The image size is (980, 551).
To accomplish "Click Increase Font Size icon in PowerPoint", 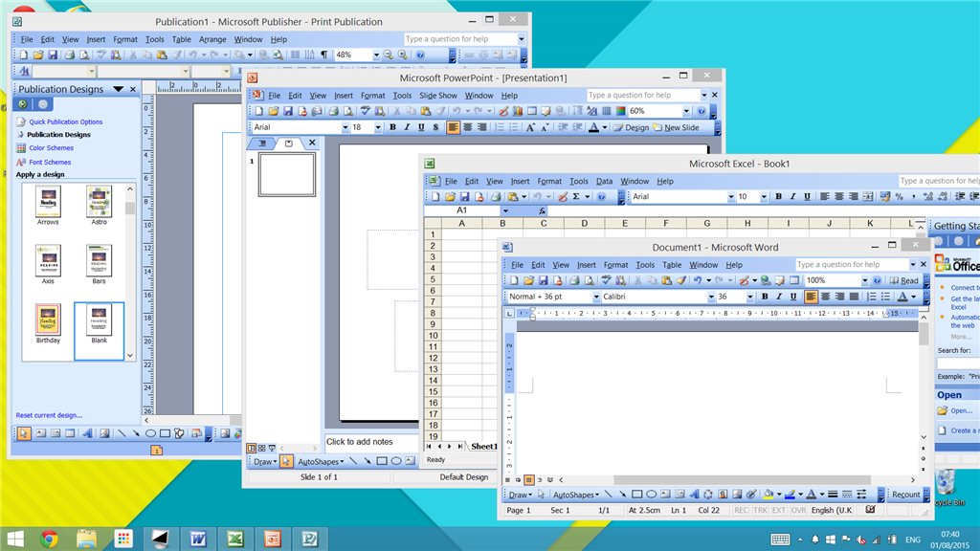I will [x=530, y=127].
